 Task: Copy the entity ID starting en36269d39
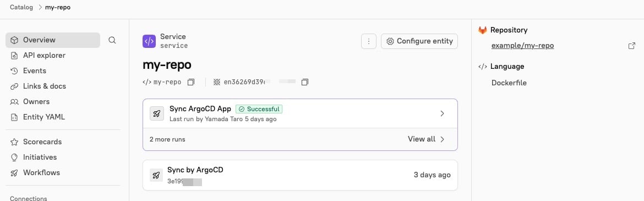[304, 82]
